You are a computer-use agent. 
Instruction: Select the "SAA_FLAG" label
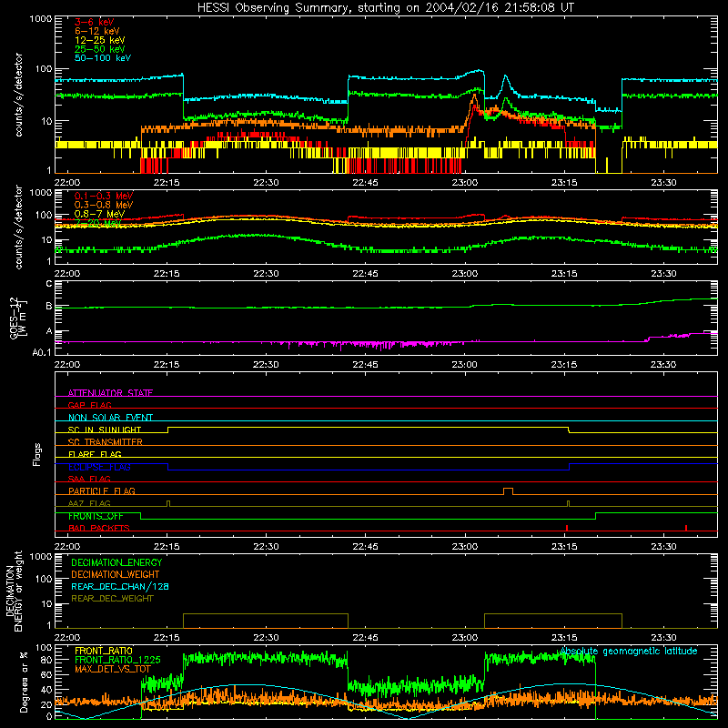pyautogui.click(x=89, y=479)
